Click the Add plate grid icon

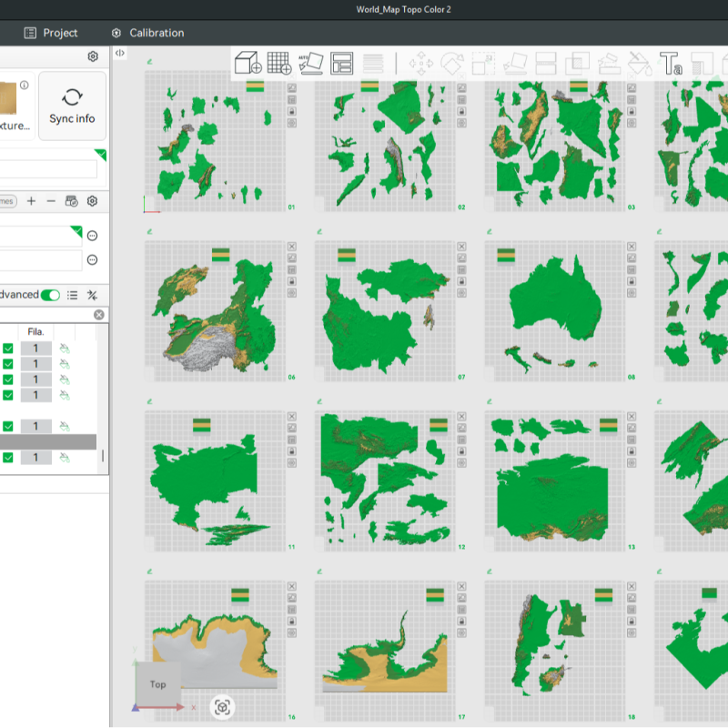click(278, 63)
